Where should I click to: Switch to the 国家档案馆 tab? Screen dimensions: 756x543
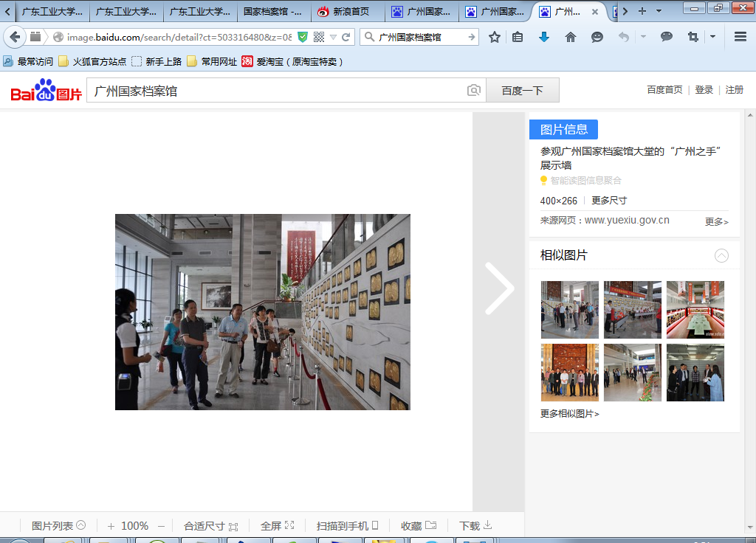pos(272,12)
